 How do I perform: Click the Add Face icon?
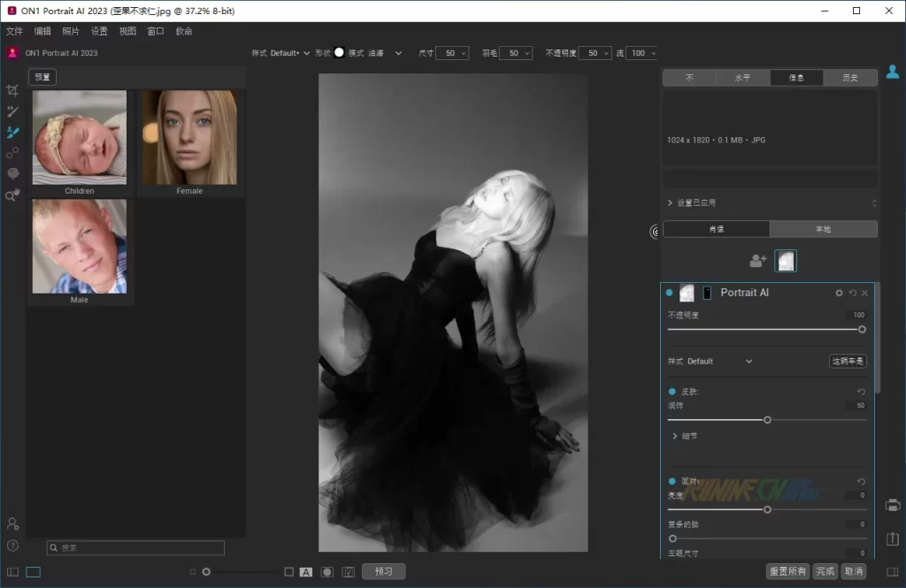(x=758, y=261)
